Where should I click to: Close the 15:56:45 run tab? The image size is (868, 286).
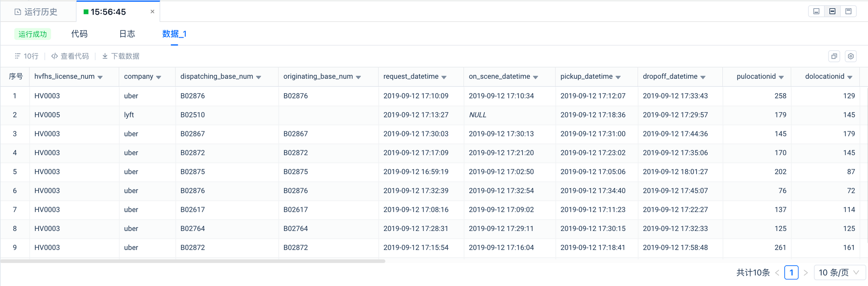152,12
